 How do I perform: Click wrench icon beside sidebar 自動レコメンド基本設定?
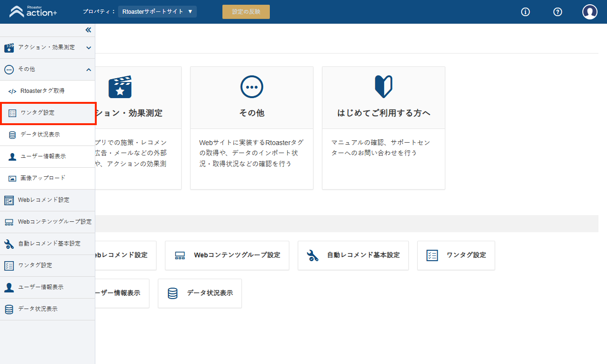click(9, 244)
